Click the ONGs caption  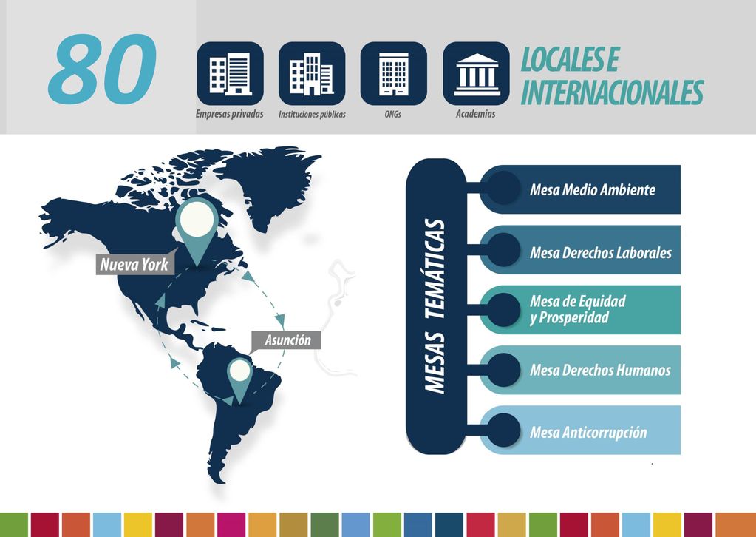coord(393,115)
